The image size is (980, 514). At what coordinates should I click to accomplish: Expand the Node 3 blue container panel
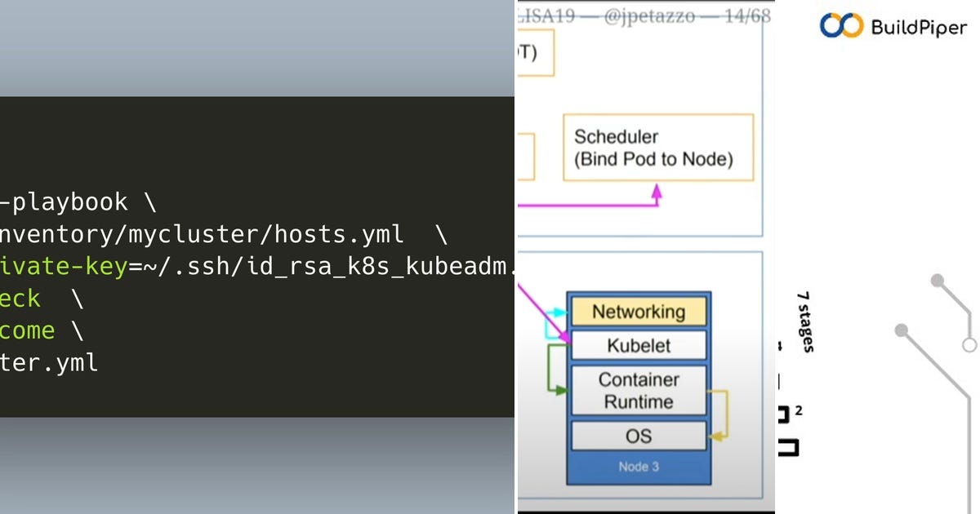tap(639, 467)
